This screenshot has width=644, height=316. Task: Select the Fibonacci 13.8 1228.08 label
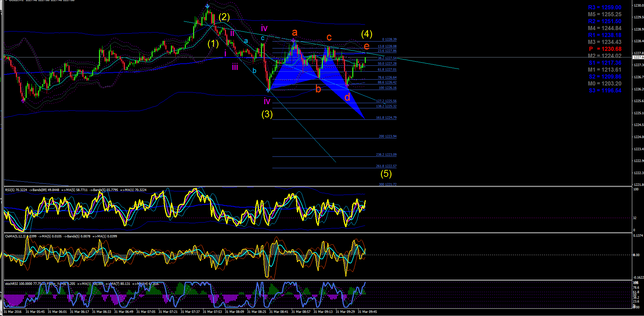coord(387,46)
